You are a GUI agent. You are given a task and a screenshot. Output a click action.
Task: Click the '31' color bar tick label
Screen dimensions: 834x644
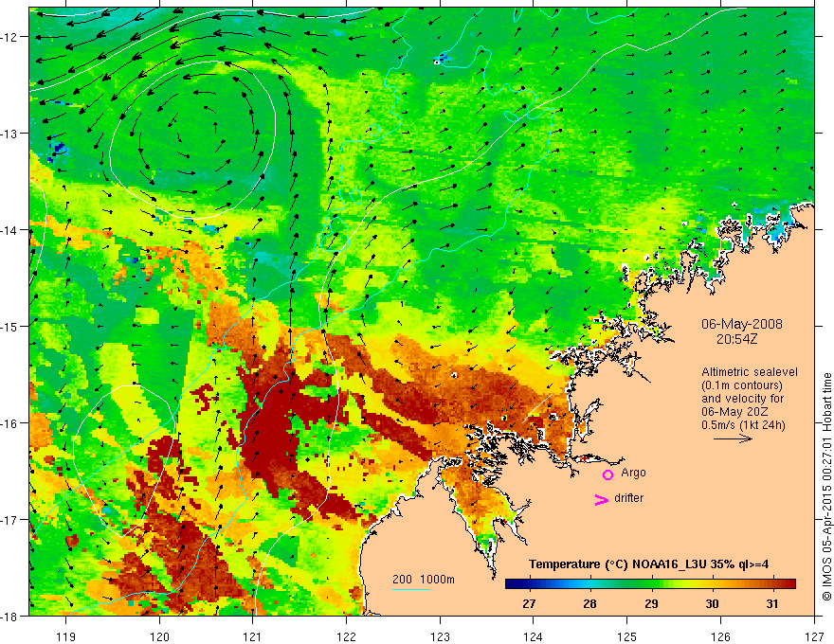(772, 603)
